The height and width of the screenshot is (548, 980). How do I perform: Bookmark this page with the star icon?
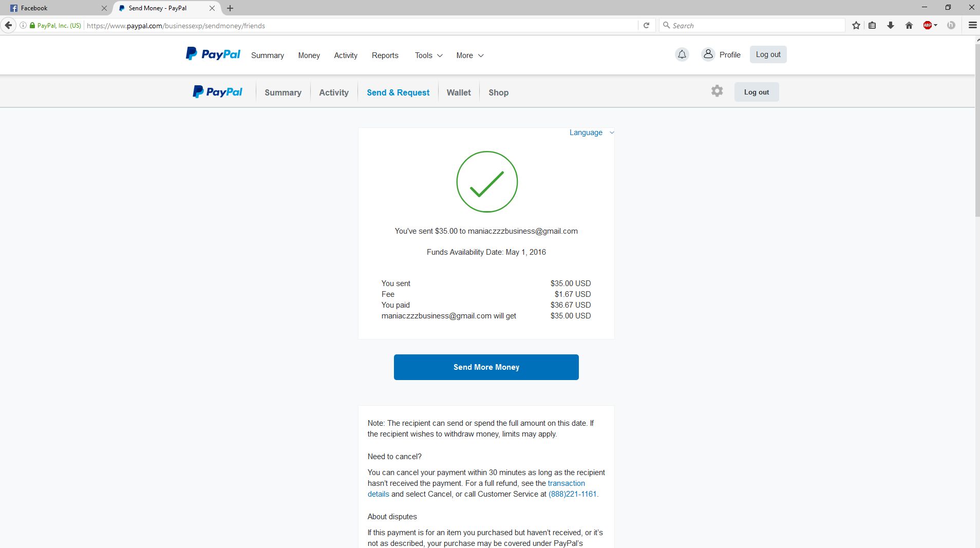click(x=856, y=25)
